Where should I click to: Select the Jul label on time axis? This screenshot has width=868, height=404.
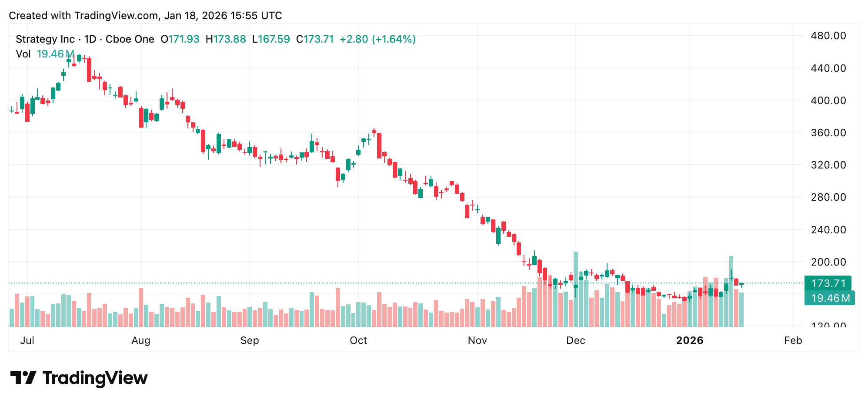(x=27, y=340)
